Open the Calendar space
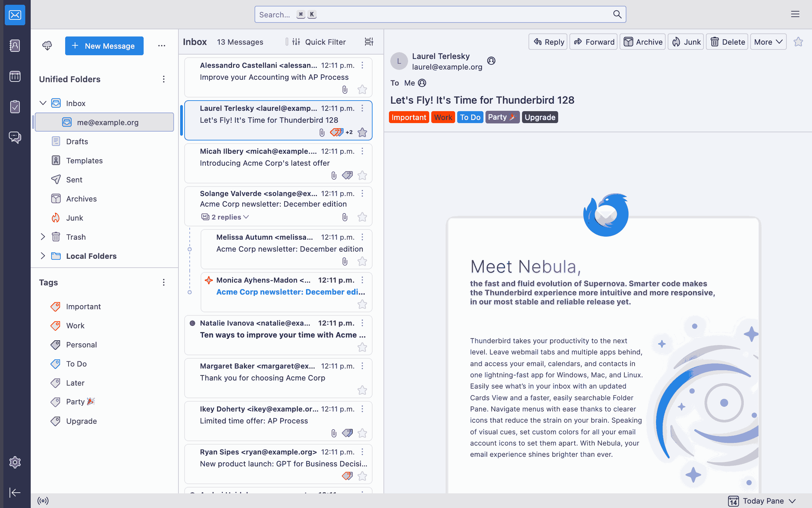812x508 pixels. pyautogui.click(x=15, y=76)
